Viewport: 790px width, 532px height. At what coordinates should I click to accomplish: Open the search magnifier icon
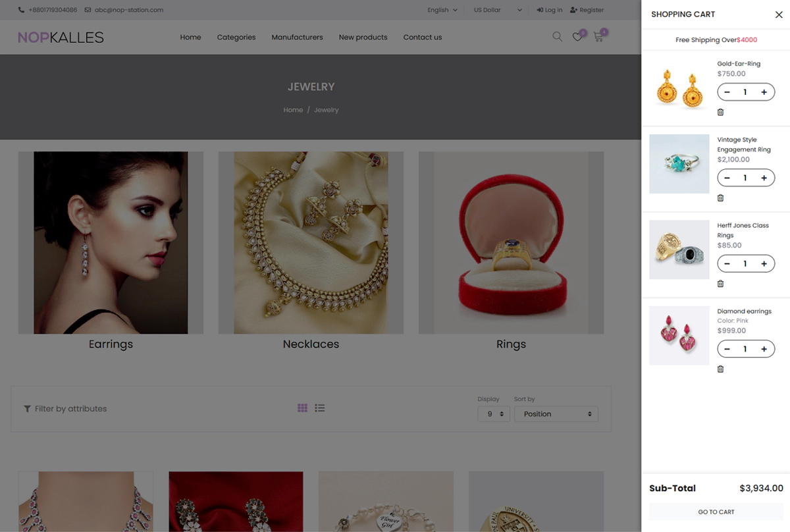557,37
